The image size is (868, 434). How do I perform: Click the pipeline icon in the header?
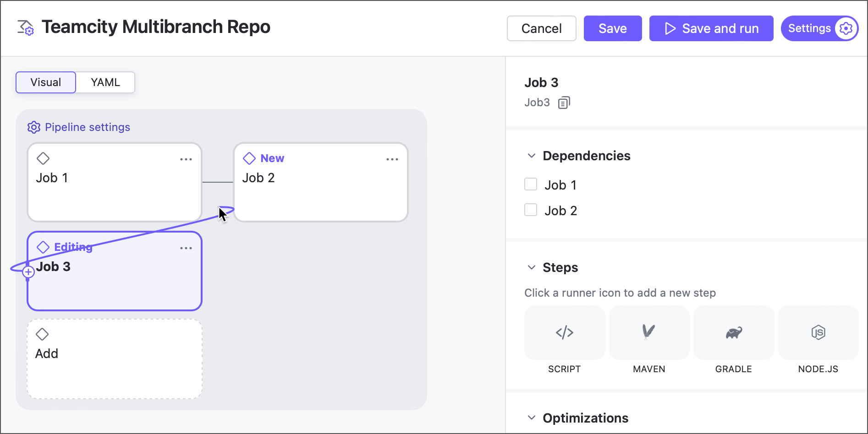pos(26,27)
